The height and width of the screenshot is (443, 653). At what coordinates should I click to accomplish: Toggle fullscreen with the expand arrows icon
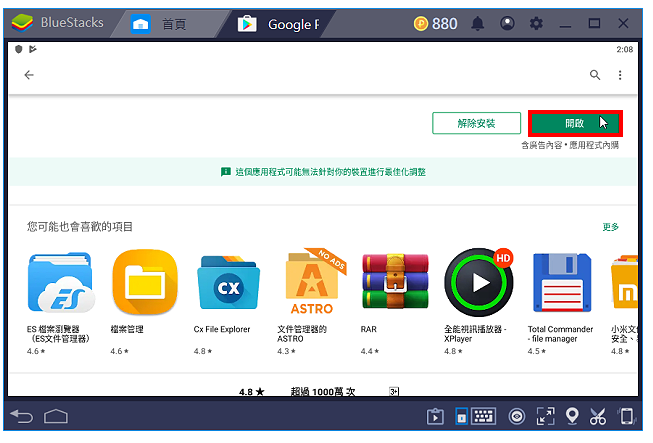click(546, 416)
